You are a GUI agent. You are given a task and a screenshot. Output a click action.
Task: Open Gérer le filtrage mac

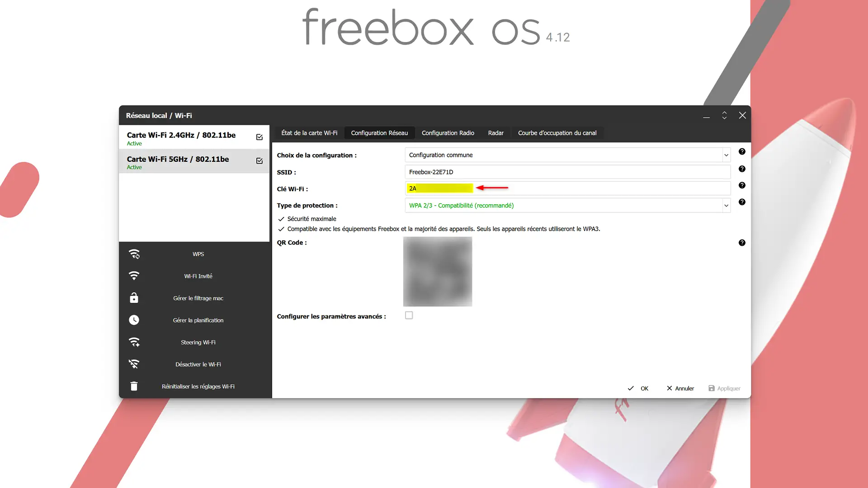click(198, 298)
